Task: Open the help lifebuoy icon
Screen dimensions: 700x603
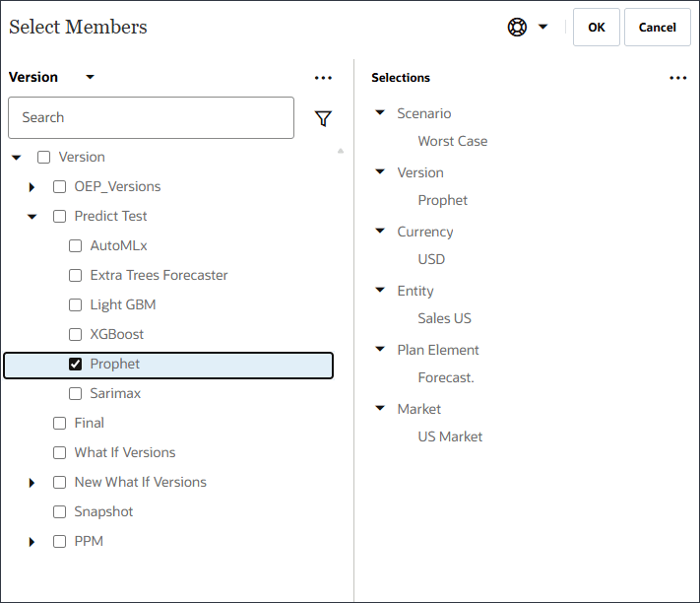Action: coord(517,28)
